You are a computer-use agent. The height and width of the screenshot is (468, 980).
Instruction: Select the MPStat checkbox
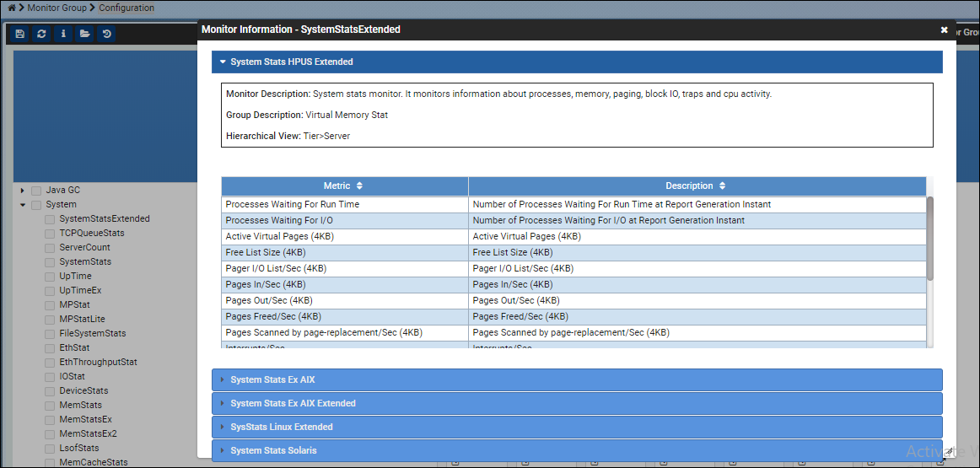(50, 305)
